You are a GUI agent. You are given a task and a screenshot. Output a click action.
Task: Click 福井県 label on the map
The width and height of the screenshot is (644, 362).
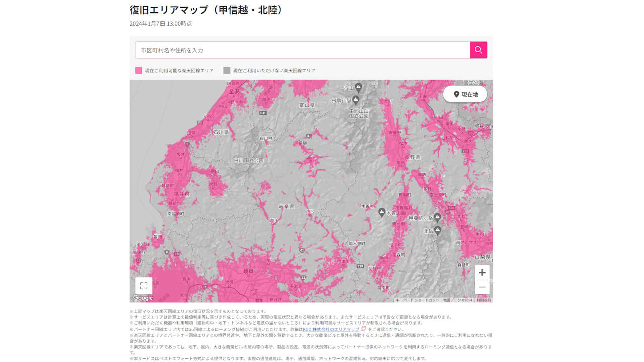(181, 194)
